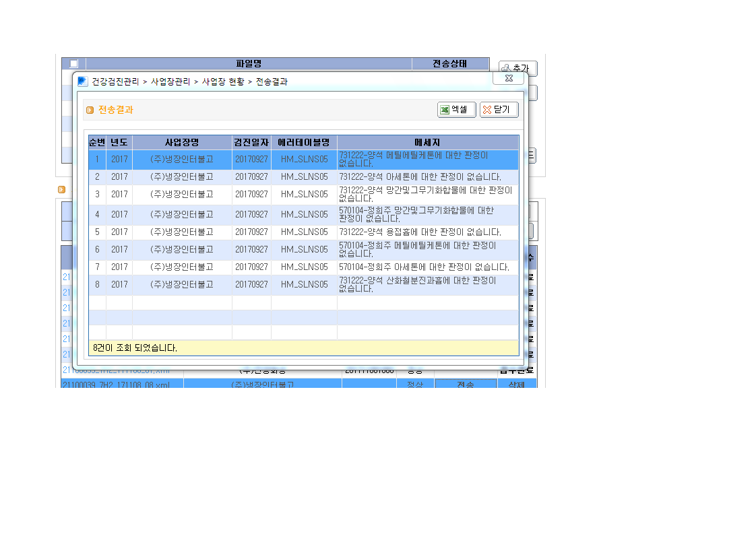
Task: Click the 메세지 column header
Action: point(428,142)
